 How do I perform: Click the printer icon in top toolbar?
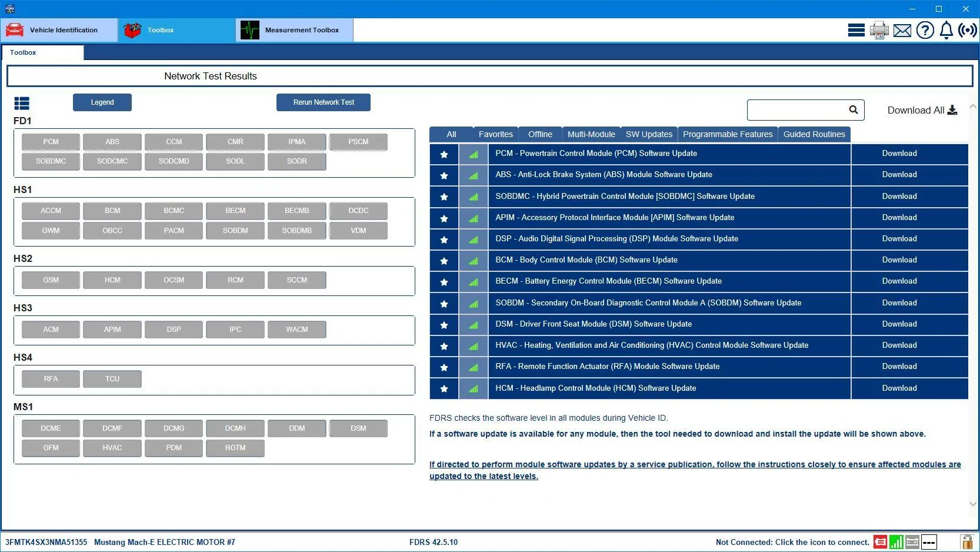[x=879, y=30]
